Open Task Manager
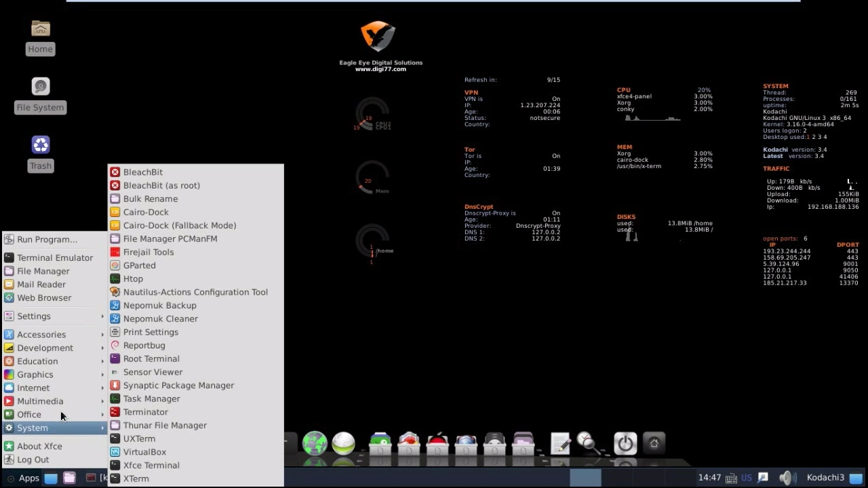Screen dimensions: 868x488 point(195,399)
